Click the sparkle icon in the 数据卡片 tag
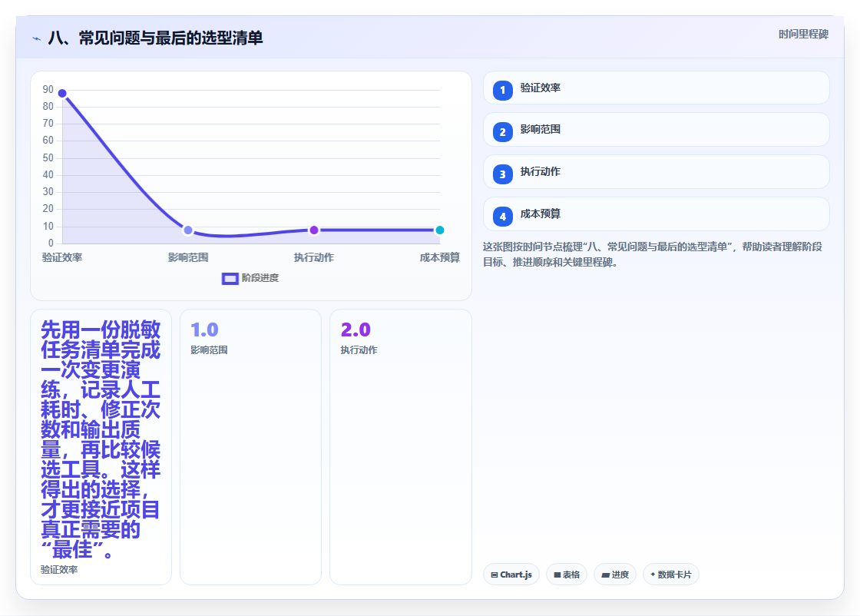Viewport: 860px width, 616px height. pos(653,575)
